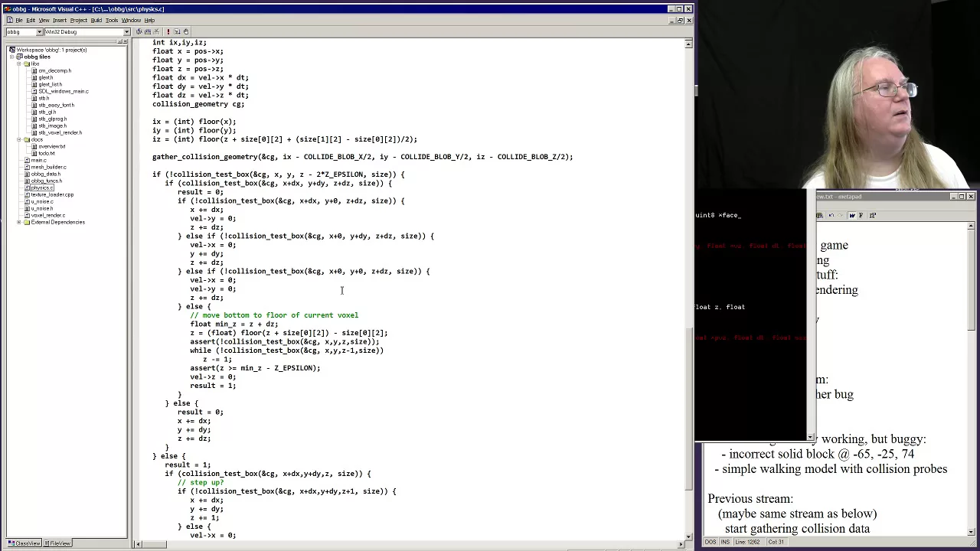
Task: Expand the External Dependencies folder
Action: 18,222
